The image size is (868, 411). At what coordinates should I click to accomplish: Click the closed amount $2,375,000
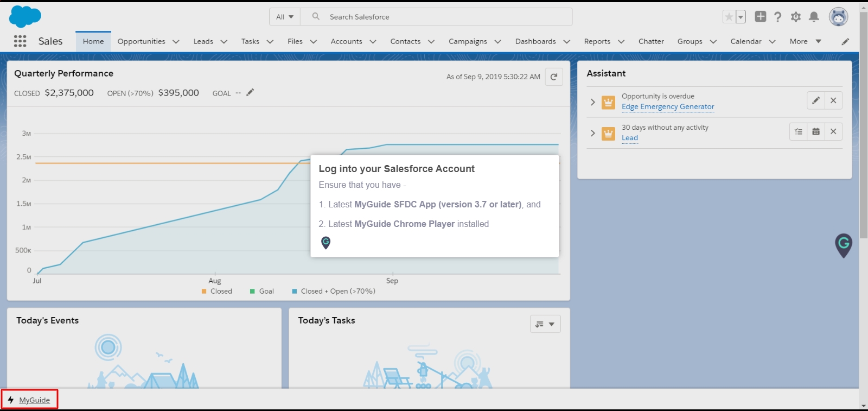(69, 93)
